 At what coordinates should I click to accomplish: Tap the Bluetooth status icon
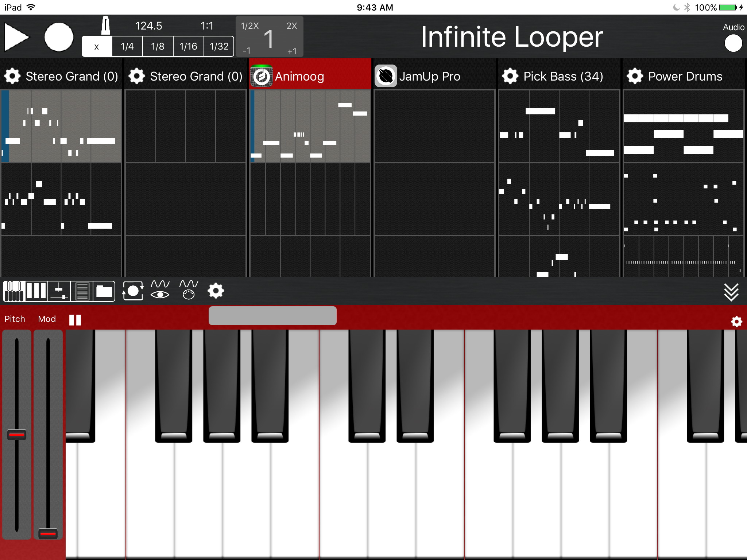click(687, 7)
